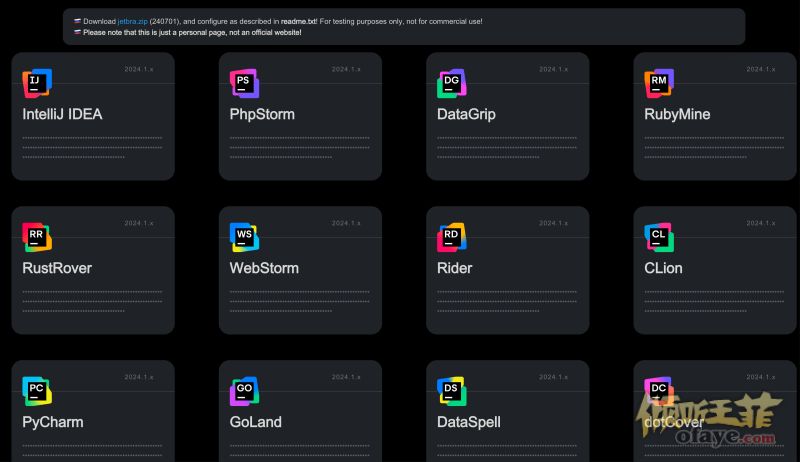Screen dimensions: 800x462
Task: Click the 2024.1.x version label on DataGrip card
Action: 553,69
